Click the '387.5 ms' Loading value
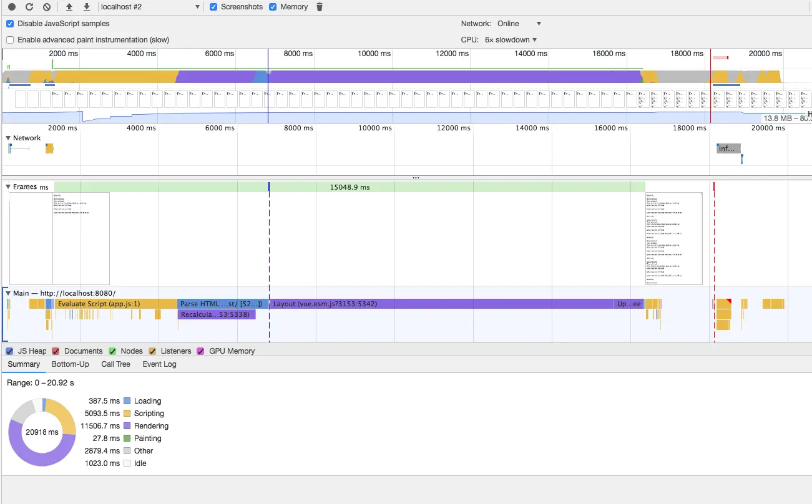This screenshot has width=812, height=504. coord(104,401)
